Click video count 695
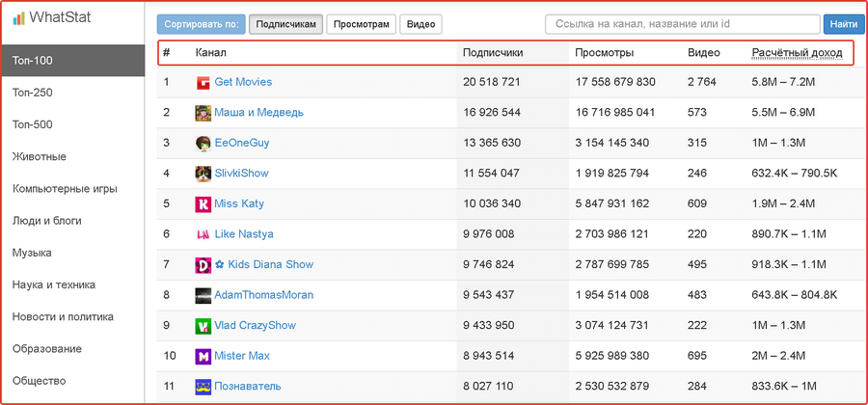868x405 pixels. (x=697, y=356)
